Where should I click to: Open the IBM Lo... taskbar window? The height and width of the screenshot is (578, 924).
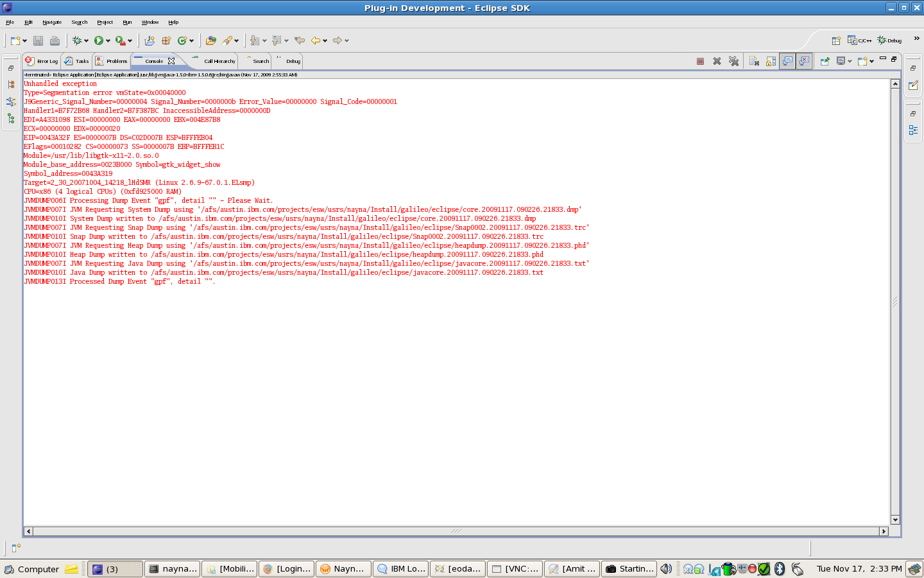[401, 569]
